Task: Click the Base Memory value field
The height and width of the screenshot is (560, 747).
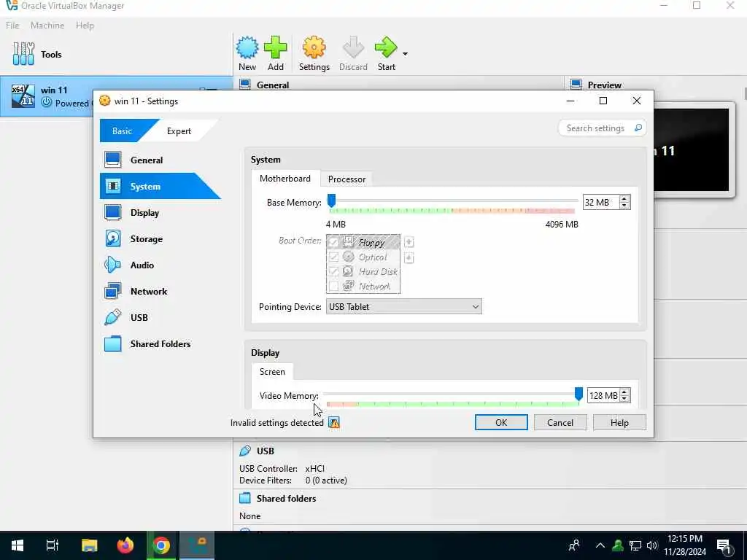Action: pyautogui.click(x=601, y=203)
